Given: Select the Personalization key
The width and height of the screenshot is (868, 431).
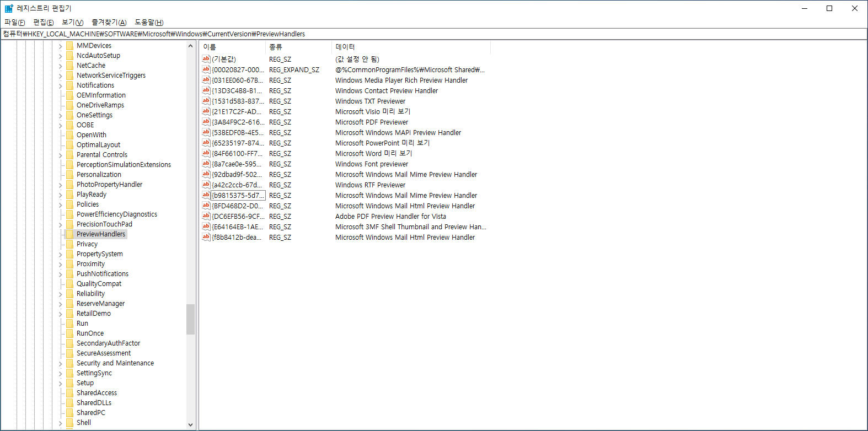Looking at the screenshot, I should pos(99,175).
